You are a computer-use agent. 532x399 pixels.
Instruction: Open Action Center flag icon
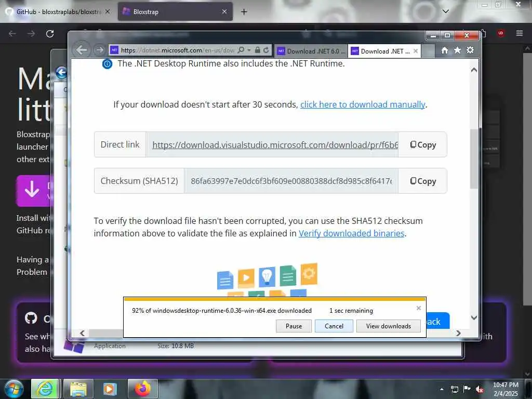coord(467,389)
